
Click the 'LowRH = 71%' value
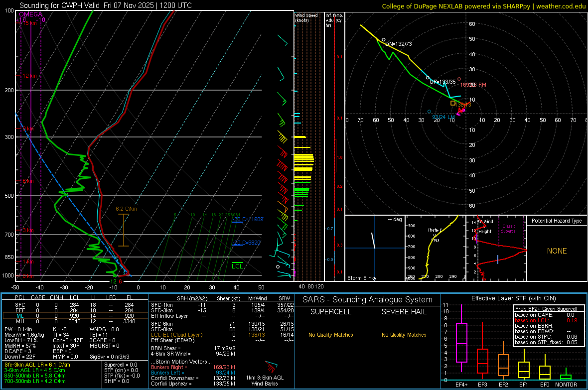coord(20,340)
